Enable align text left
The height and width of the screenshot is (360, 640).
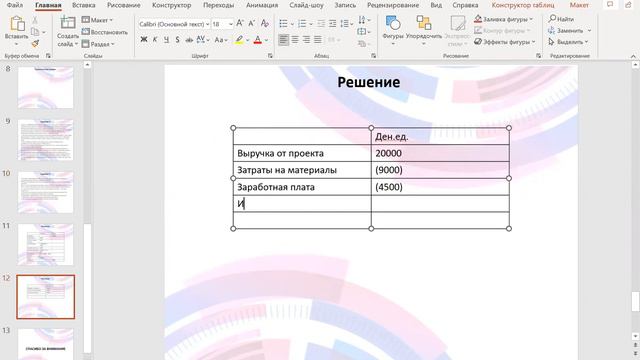click(x=283, y=40)
